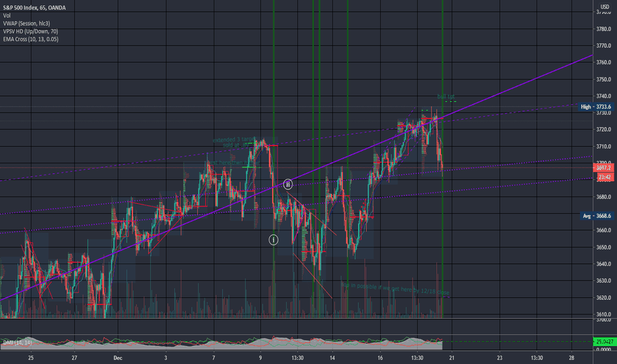Screen dimensions: 617x364
Task: Click the 3610.0 price axis label
Action: (x=604, y=314)
